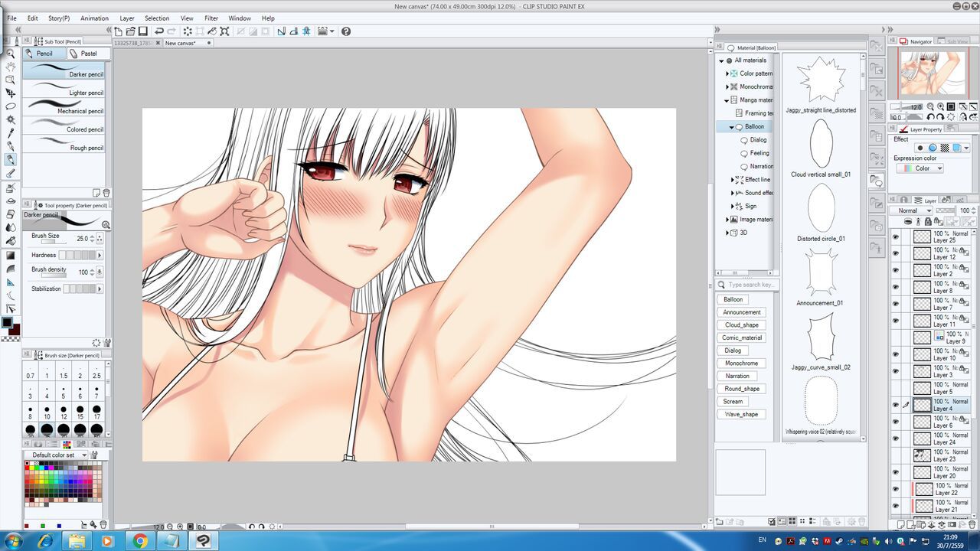Screen dimensions: 980x551
Task: Click the Border effect circle icon
Action: [932, 148]
